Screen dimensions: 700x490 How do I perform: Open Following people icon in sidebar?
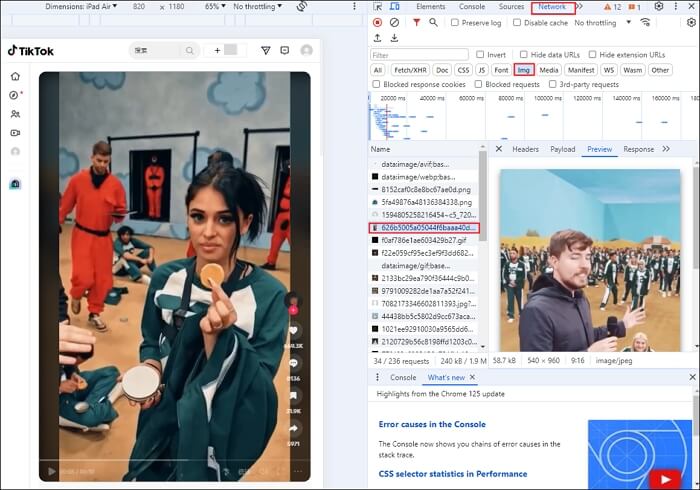click(15, 114)
